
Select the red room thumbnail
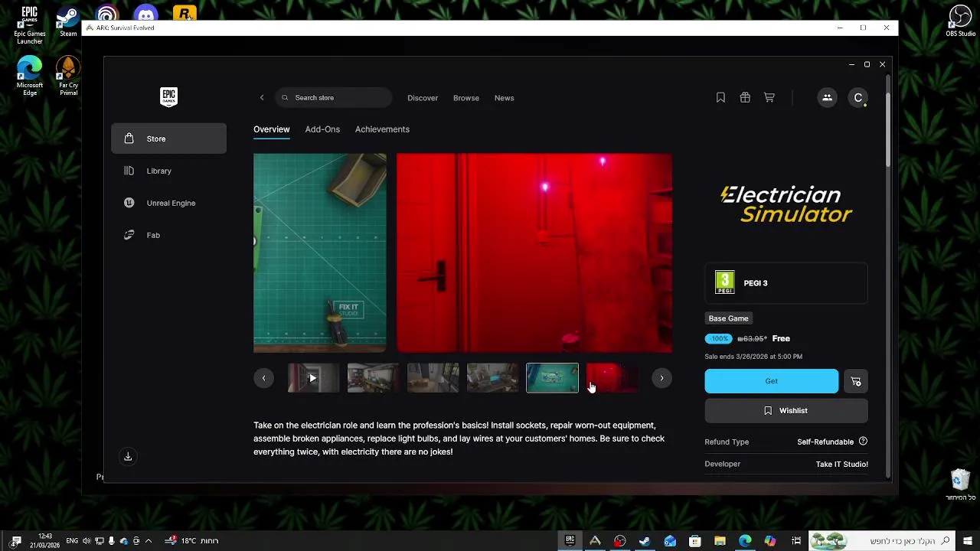[612, 378]
